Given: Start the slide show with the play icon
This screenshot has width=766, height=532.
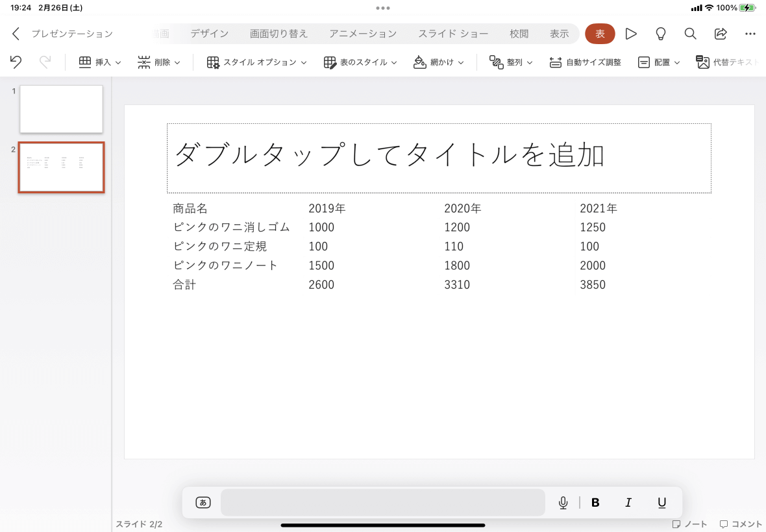Looking at the screenshot, I should pos(631,34).
